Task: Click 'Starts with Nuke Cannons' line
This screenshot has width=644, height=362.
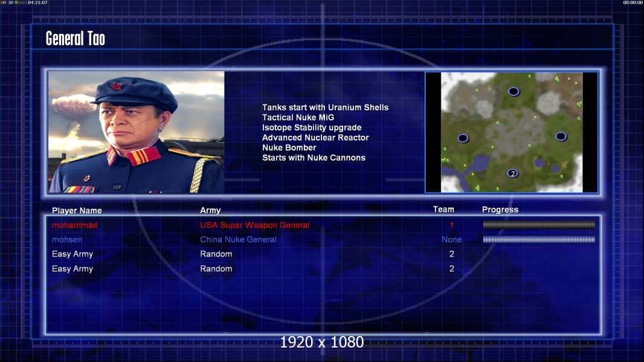Action: click(x=314, y=157)
